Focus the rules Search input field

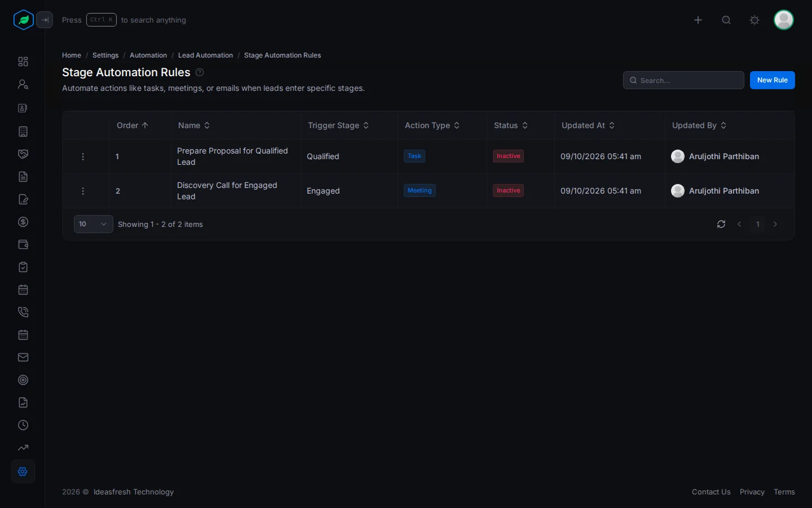point(683,80)
